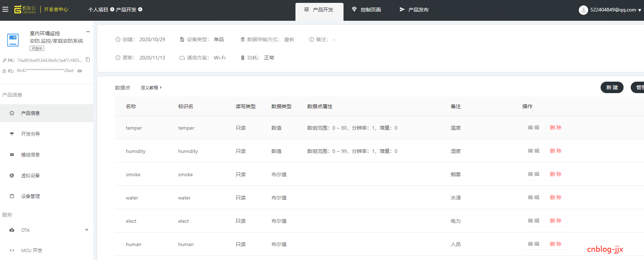Click the 管理 button
Viewport: 644px width, 260px height.
[x=638, y=87]
